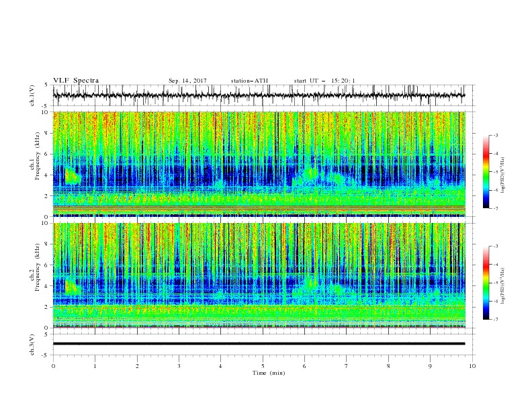Click the "-7" tick on ch.1 color bar
The width and height of the screenshot is (532, 411).
pos(496,208)
